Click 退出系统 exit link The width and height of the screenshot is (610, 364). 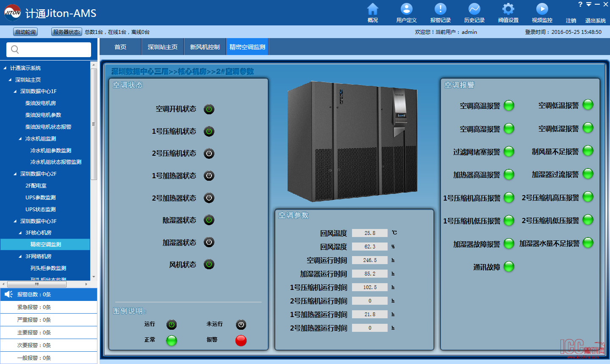(596, 20)
